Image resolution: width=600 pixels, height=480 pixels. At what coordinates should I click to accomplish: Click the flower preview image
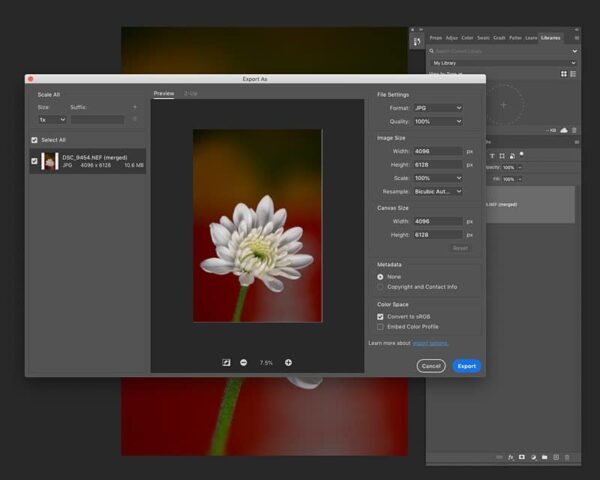[x=258, y=226]
